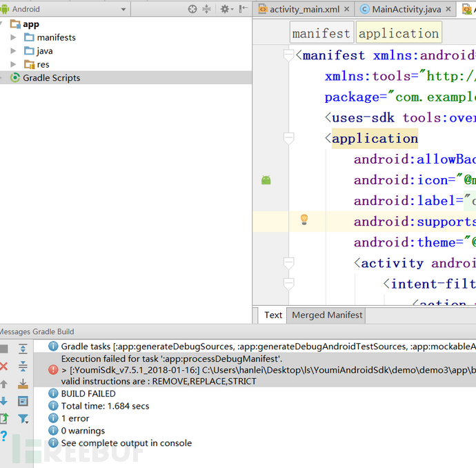Screen dimensions: 476x468
Task: Close the activity_main.xml tab
Action: tap(347, 9)
